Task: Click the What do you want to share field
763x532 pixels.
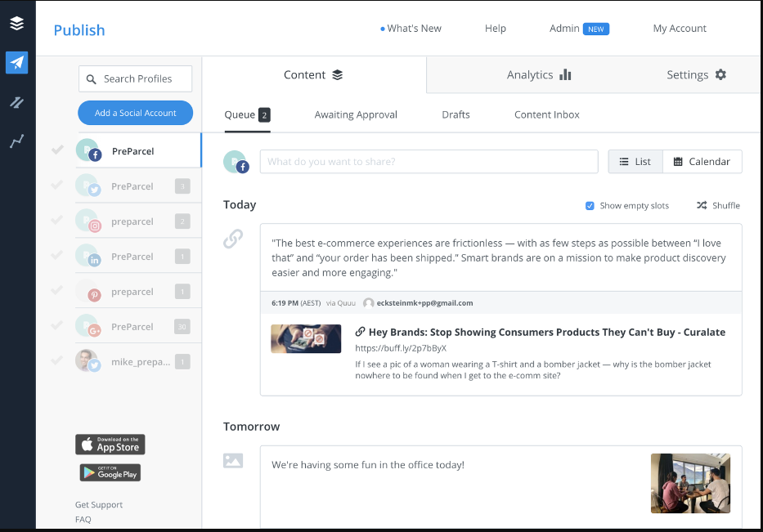Action: (429, 162)
